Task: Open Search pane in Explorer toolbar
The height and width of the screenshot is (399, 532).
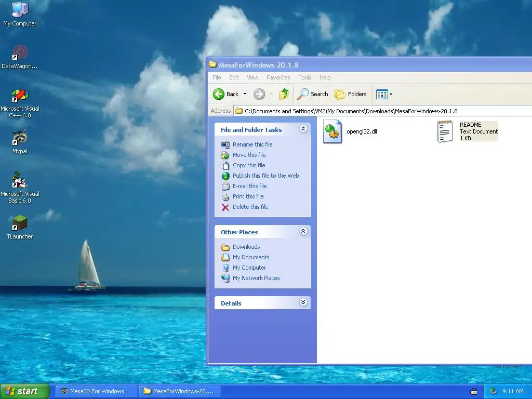Action: click(312, 94)
